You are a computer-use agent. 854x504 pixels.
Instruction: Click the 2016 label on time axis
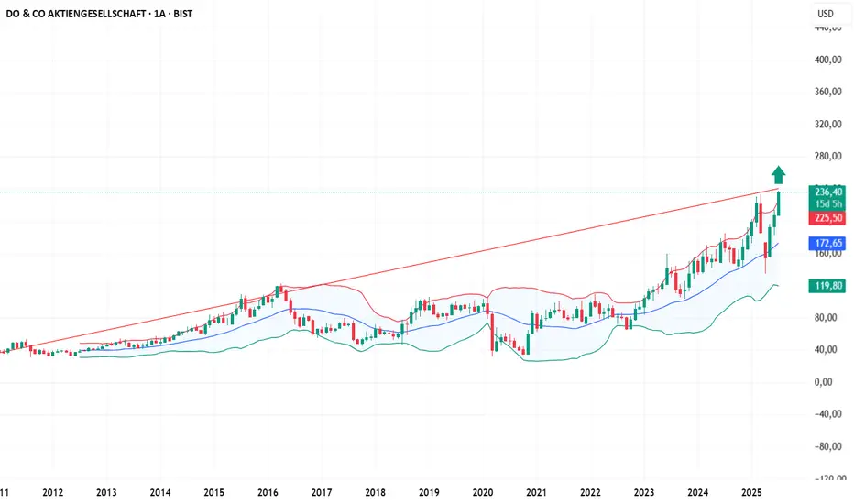coord(268,493)
